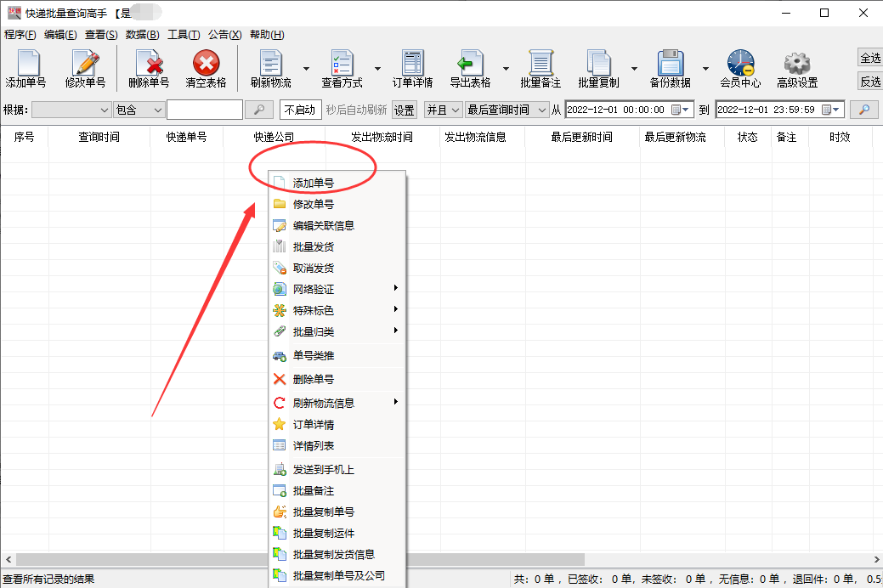
Task: Select 批量复制单号及公司 context menu entry
Action: [337, 575]
